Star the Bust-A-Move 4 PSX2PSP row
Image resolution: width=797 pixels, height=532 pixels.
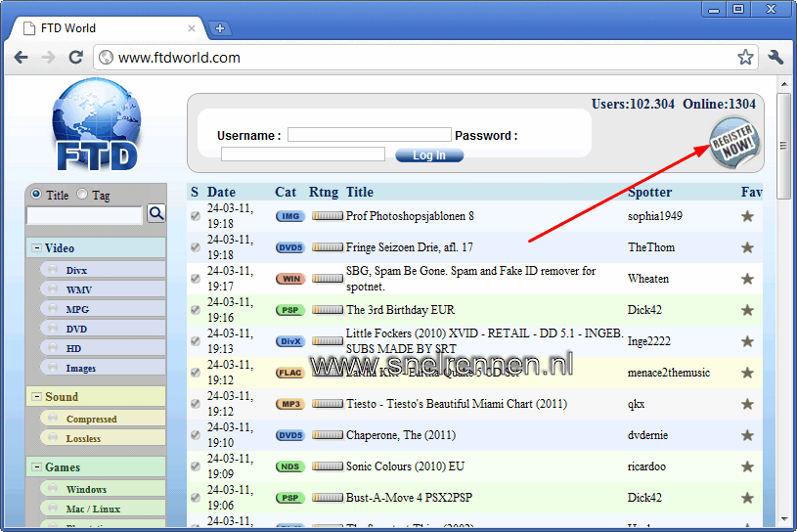click(747, 498)
